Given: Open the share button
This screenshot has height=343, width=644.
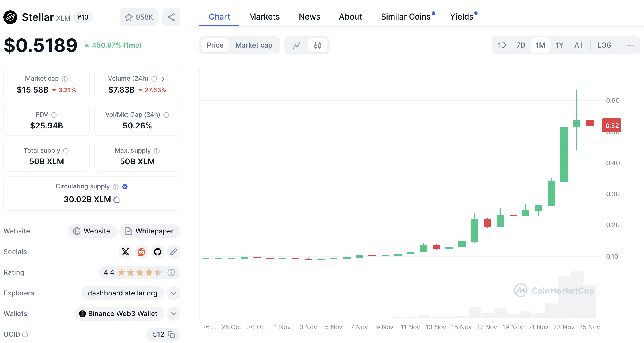Looking at the screenshot, I should (171, 17).
